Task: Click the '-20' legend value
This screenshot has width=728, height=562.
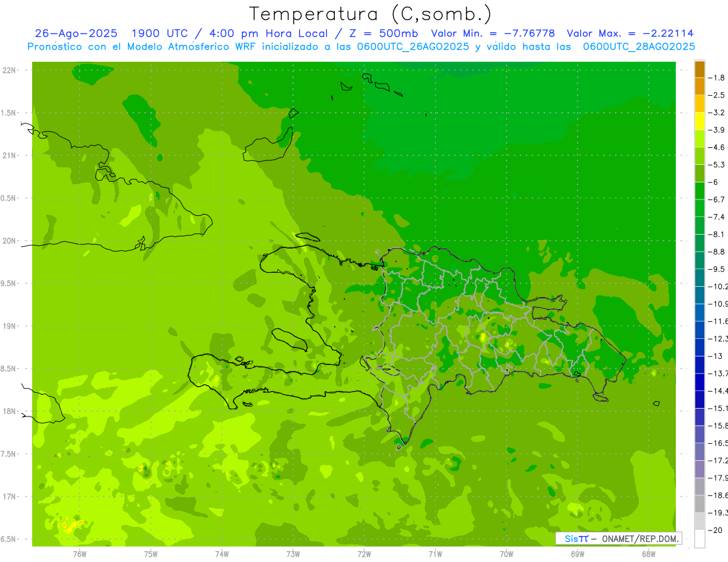Action: 715,530
